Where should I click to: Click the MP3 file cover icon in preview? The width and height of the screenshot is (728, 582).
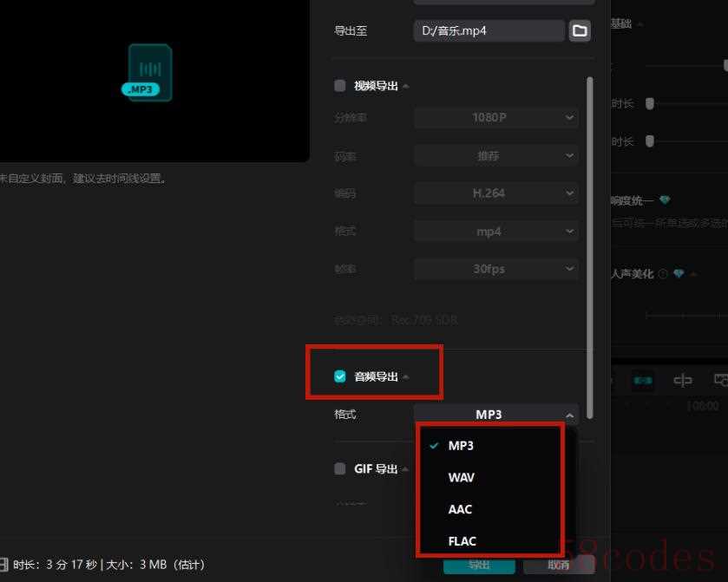click(149, 73)
